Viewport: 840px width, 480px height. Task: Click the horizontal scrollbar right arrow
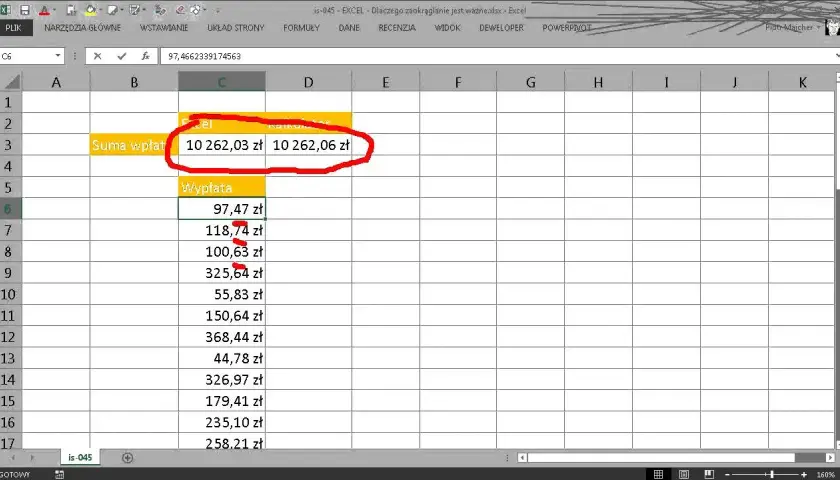tap(830, 458)
